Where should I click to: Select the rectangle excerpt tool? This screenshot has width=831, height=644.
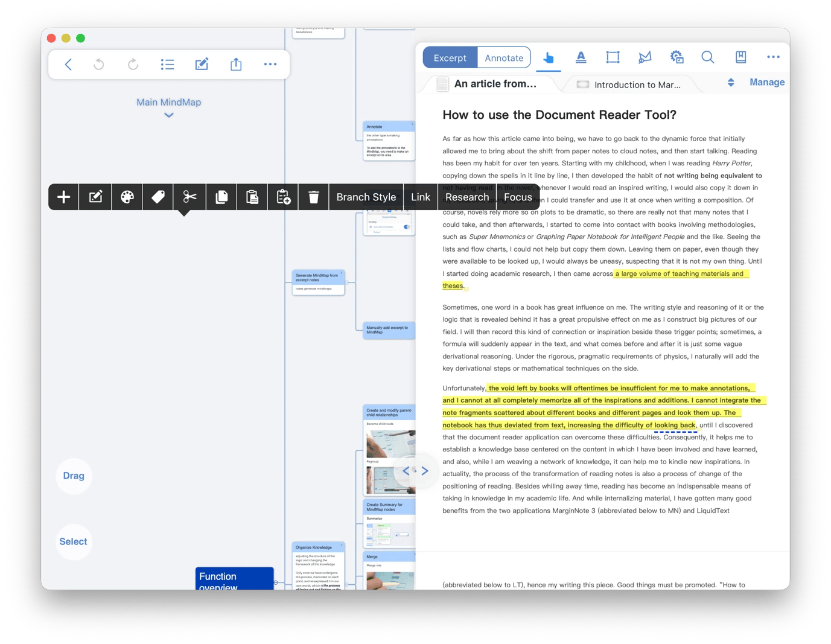pyautogui.click(x=613, y=57)
